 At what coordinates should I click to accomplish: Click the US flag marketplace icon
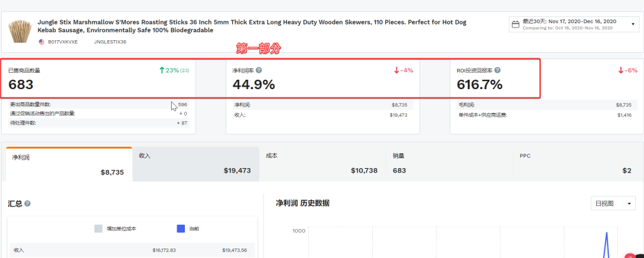click(x=42, y=42)
